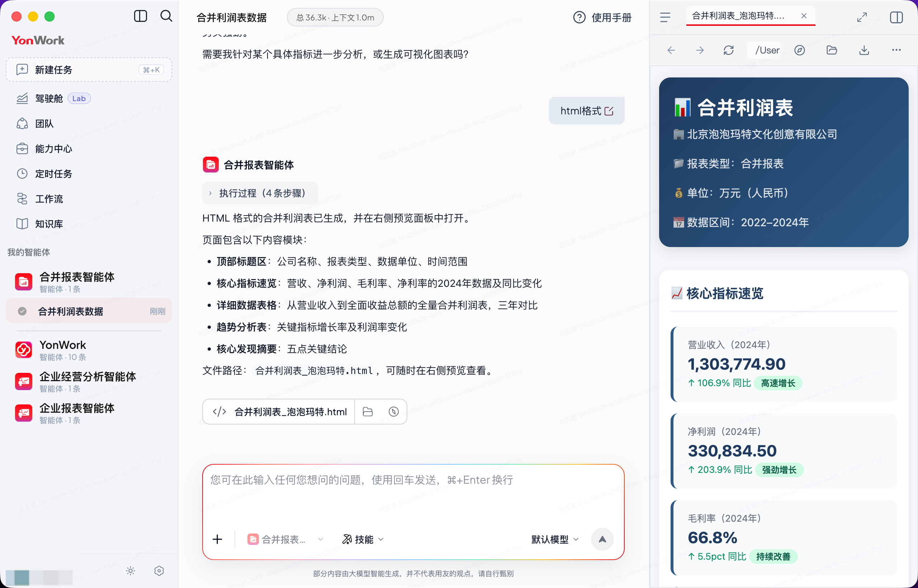Image resolution: width=918 pixels, height=588 pixels.
Task: Click the preview back arrow
Action: [x=671, y=50]
